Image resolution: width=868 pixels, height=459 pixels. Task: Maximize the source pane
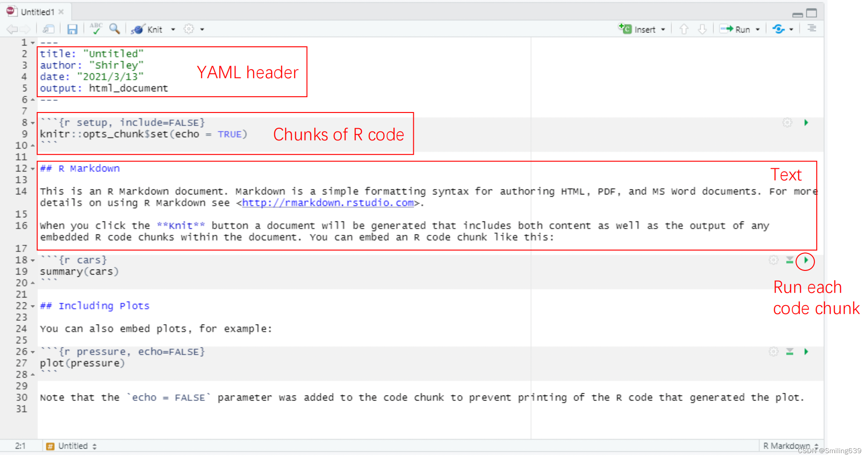[812, 13]
